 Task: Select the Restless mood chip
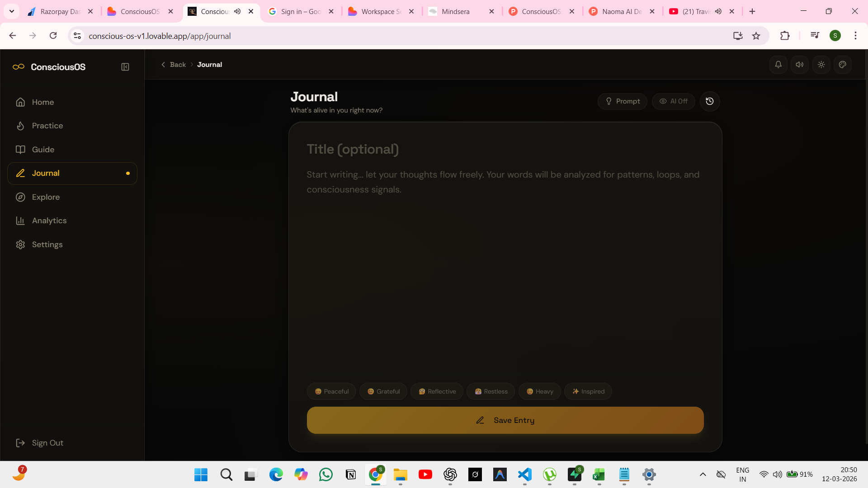(x=491, y=391)
